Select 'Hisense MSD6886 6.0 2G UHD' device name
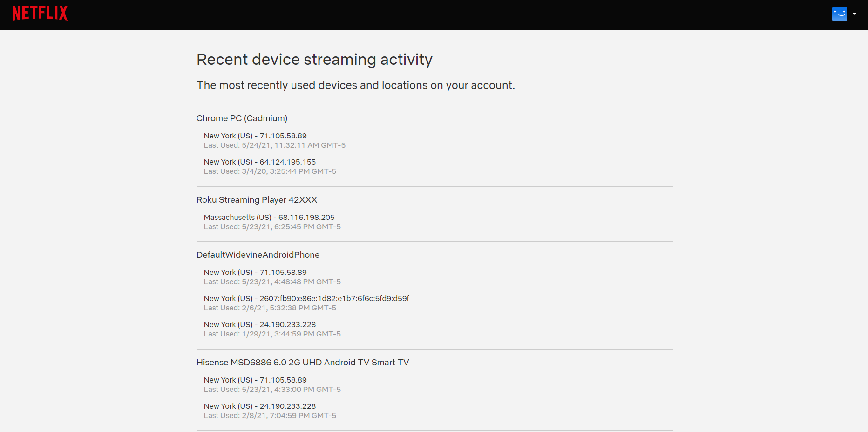The width and height of the screenshot is (868, 432). 303,363
